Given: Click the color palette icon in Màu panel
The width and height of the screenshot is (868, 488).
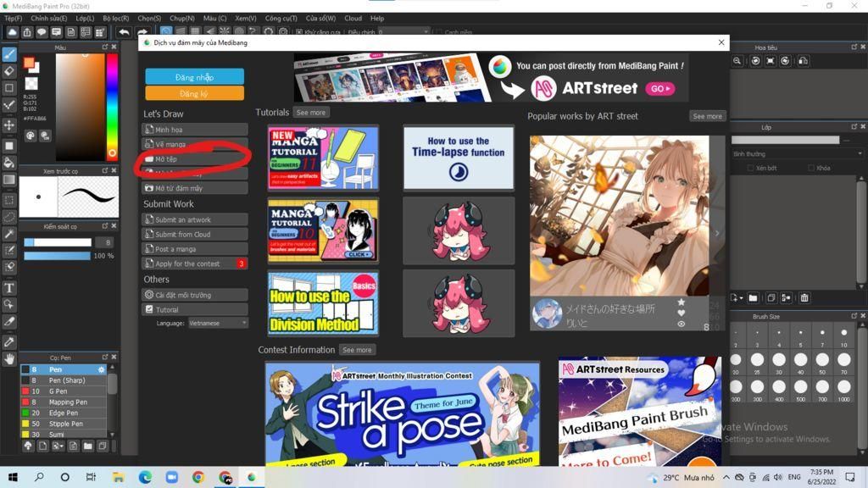Looking at the screenshot, I should click(x=31, y=136).
